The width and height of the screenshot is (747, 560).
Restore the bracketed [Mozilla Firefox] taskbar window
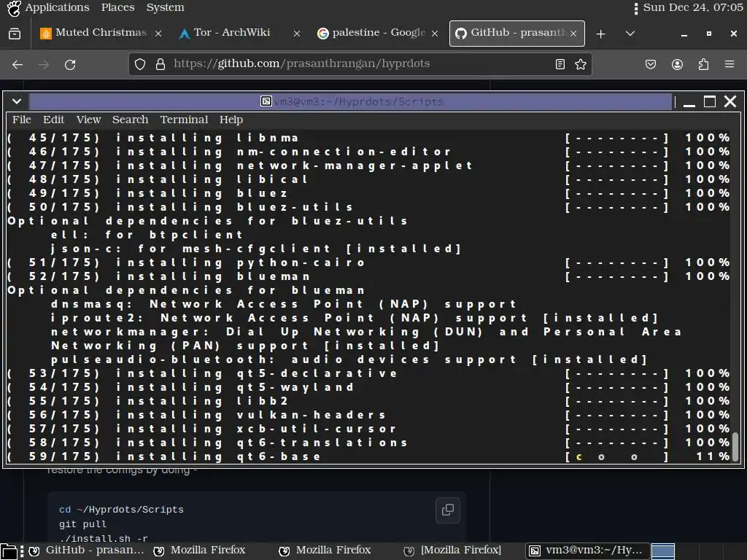coord(452,551)
